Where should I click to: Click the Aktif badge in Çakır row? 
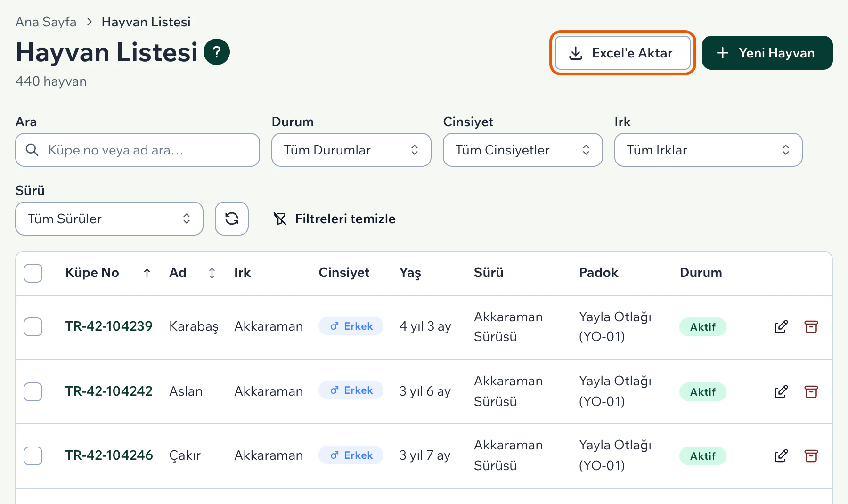[x=703, y=456]
